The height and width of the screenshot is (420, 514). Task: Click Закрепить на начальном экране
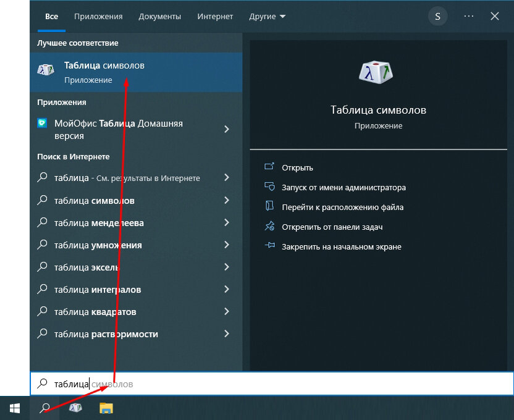(x=342, y=246)
